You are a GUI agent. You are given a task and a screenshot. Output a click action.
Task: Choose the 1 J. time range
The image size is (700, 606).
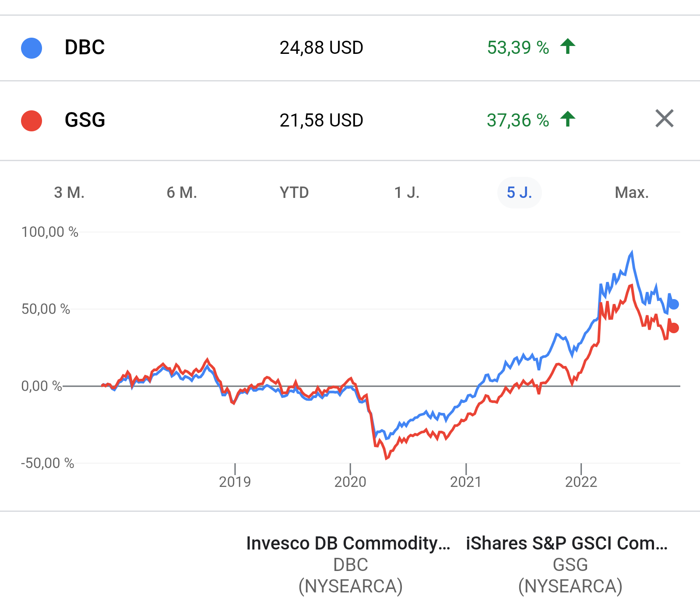point(407,193)
